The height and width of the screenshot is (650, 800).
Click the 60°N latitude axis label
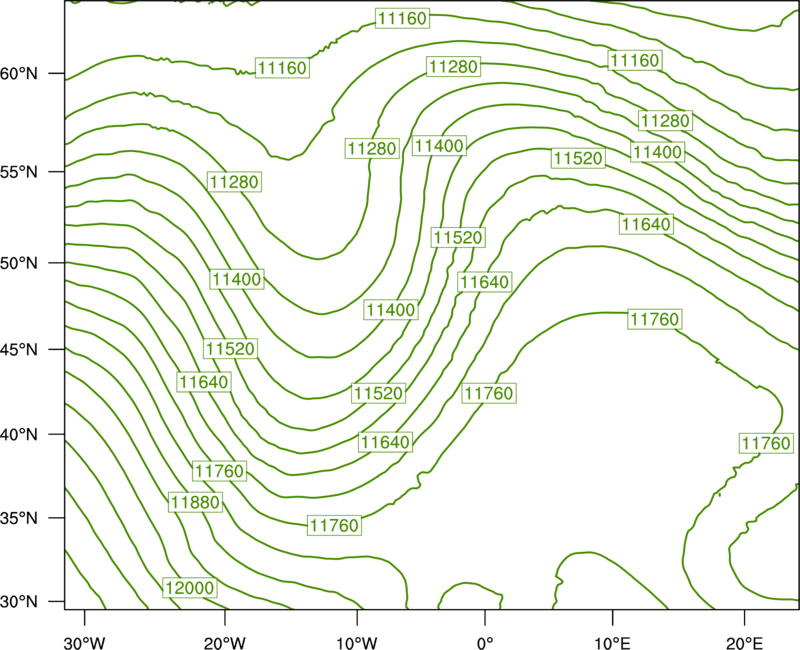click(19, 74)
